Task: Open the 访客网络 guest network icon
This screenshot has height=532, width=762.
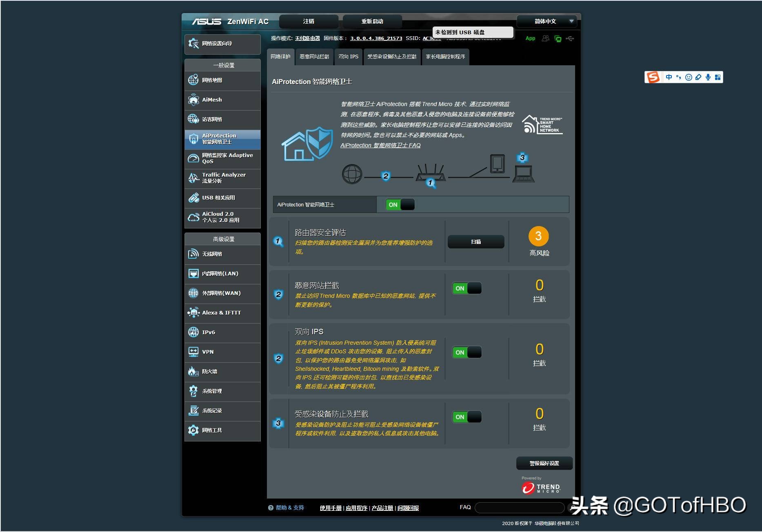Action: tap(193, 119)
